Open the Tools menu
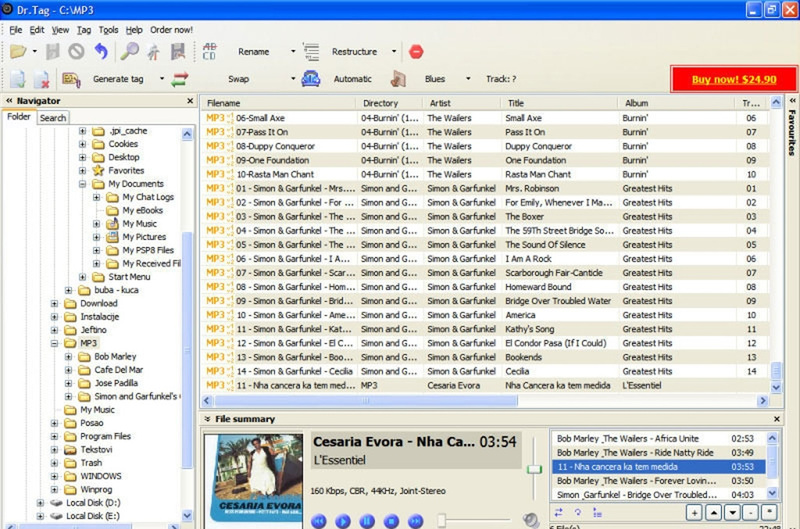 (108, 30)
